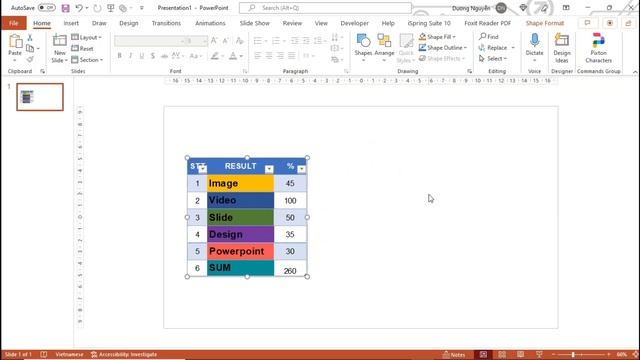The width and height of the screenshot is (640, 360).
Task: Toggle Italic formatting
Action: coord(131,56)
